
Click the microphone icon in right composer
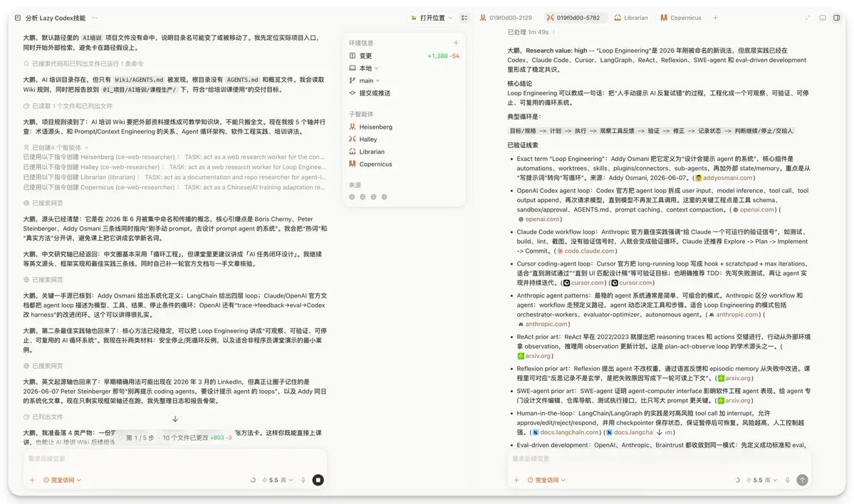pos(788,480)
